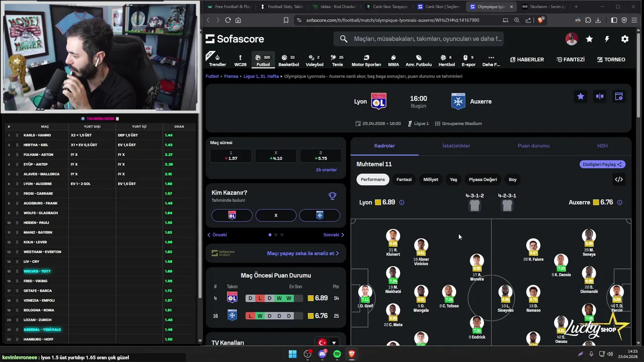This screenshot has height=362, width=644.
Task: Focus the Sofascore search field
Action: (x=419, y=39)
